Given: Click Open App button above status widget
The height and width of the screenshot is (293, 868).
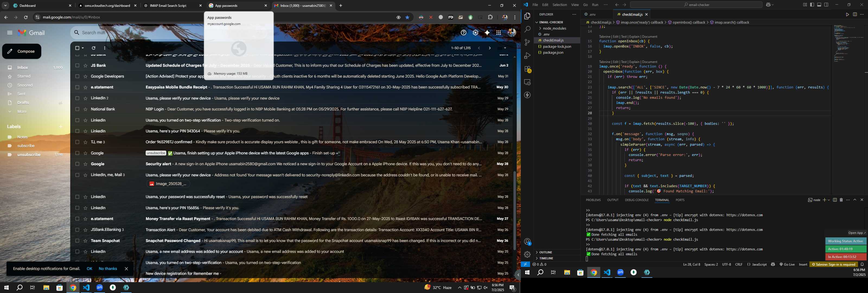Looking at the screenshot, I should tap(857, 233).
